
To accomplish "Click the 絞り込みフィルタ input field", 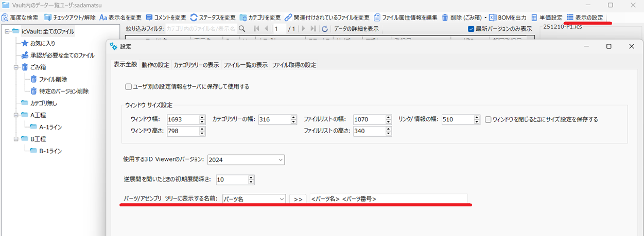I will pyautogui.click(x=201, y=29).
